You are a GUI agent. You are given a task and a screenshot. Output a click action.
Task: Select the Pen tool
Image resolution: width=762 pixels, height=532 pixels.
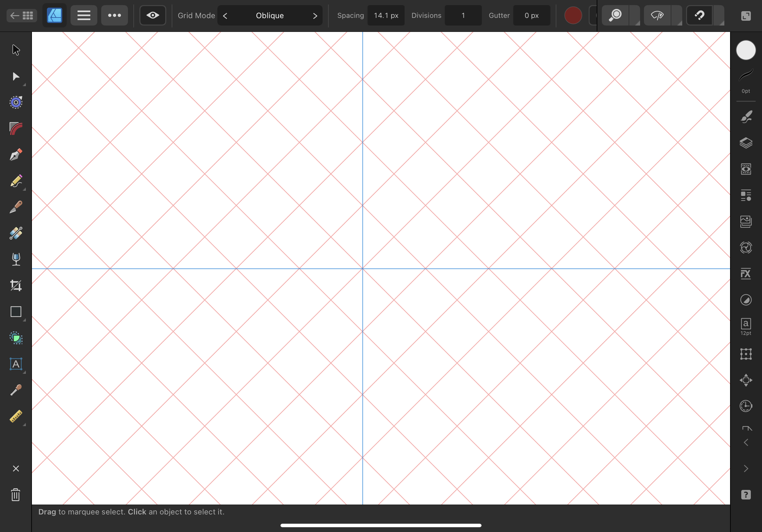[x=16, y=155]
